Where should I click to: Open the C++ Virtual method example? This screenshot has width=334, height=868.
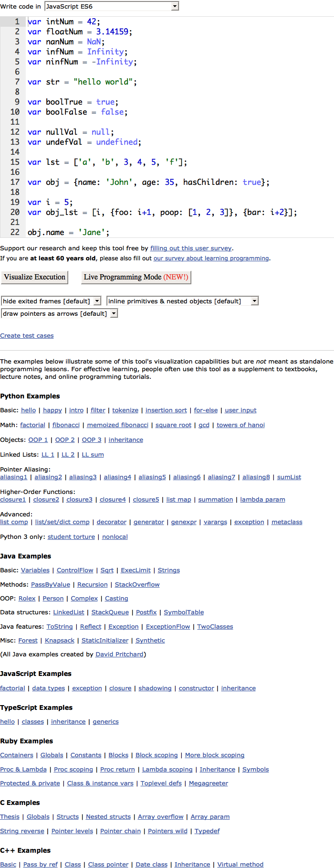[x=240, y=865]
